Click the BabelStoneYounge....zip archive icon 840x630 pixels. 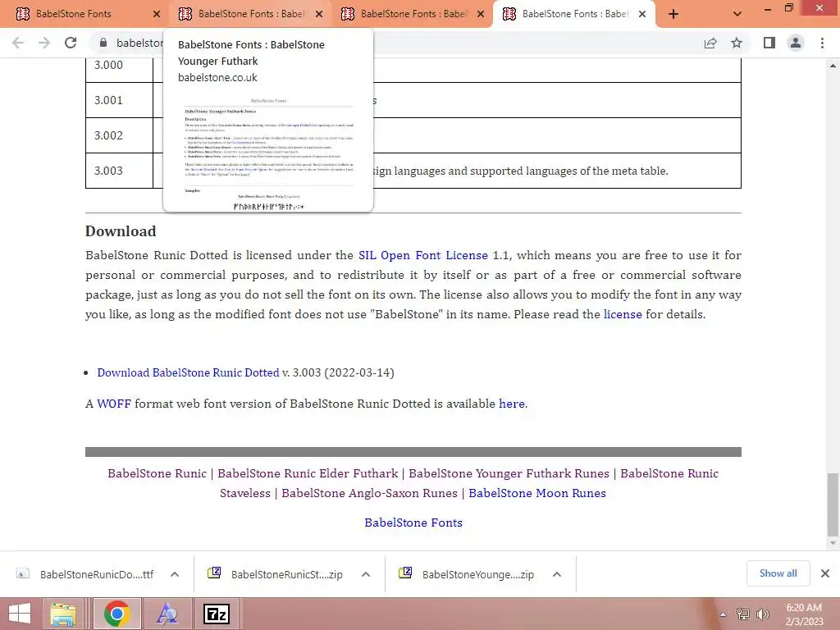click(x=405, y=573)
